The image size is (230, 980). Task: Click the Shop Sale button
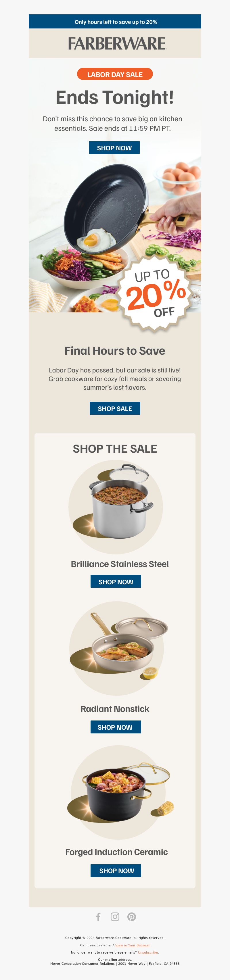point(115,408)
